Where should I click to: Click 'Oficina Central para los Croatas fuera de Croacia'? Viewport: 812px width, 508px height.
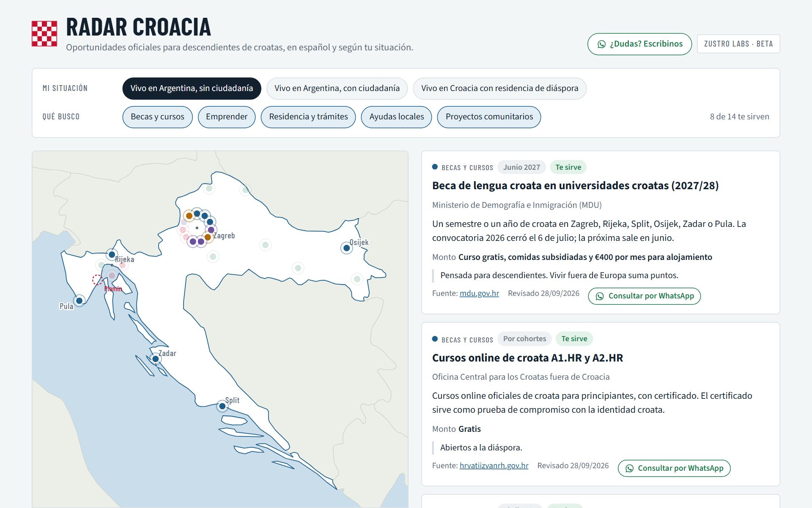pos(521,377)
